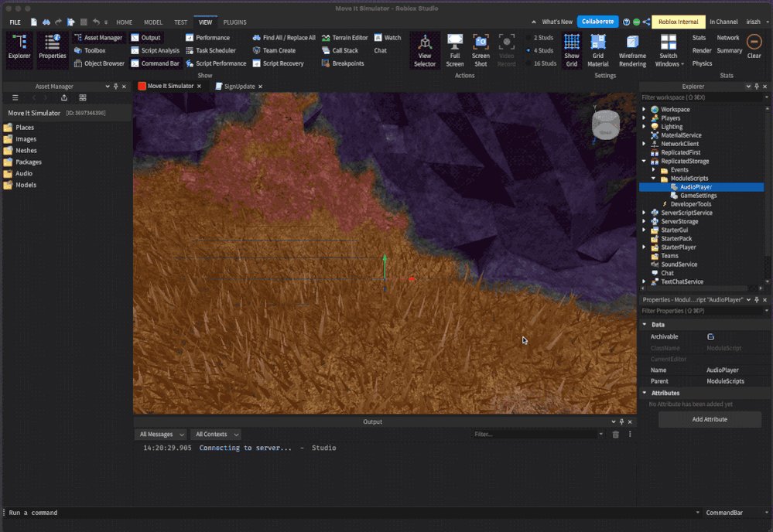Screen dimensions: 773x532
Task: Click the Filter workspace field
Action: click(701, 97)
